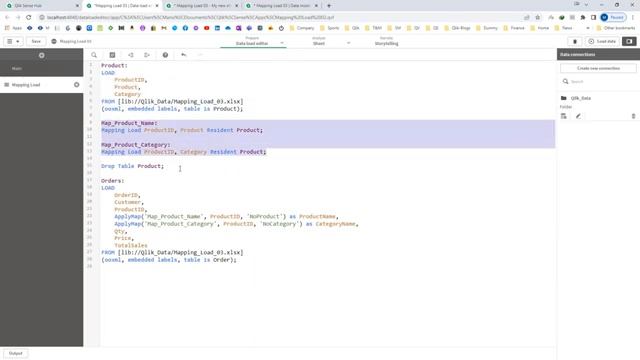640x360 pixels.
Task: Bookmark this page with the star icon
Action: 538,18
